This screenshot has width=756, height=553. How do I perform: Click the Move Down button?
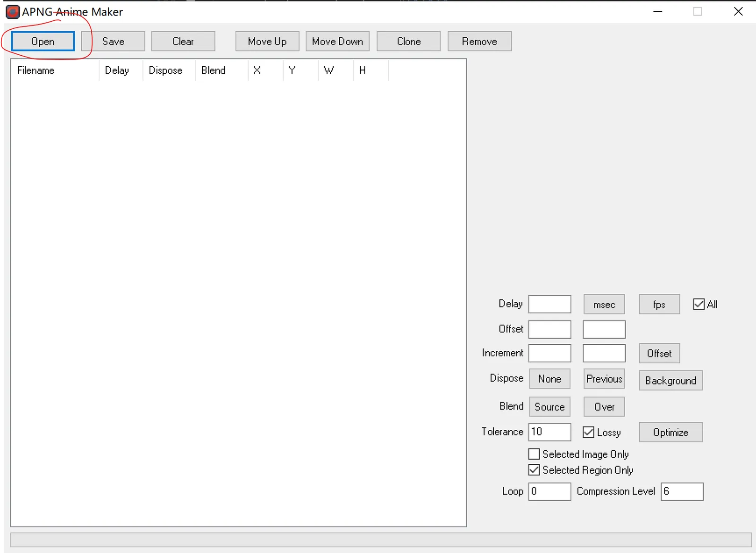tap(337, 42)
